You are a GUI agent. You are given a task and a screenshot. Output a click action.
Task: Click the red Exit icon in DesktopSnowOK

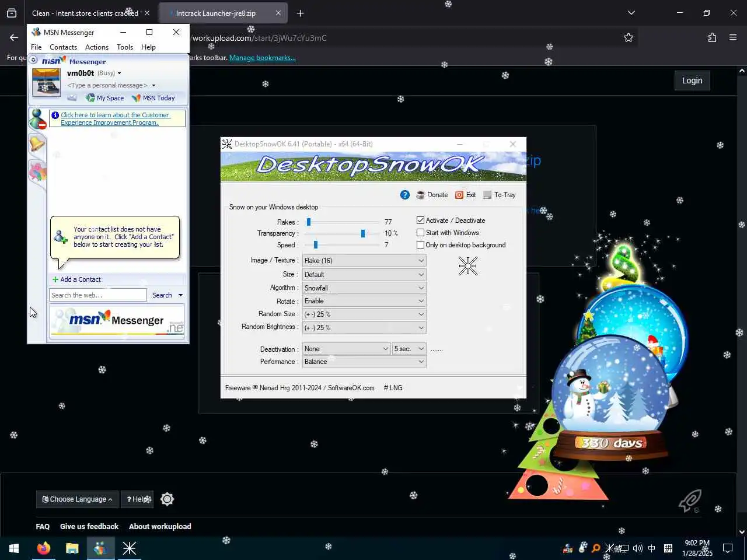pos(459,195)
